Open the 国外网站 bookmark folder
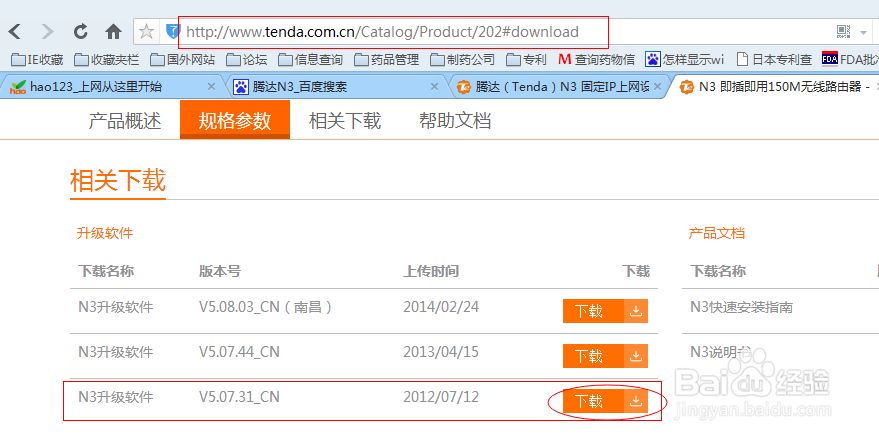879x441 pixels. coord(183,59)
